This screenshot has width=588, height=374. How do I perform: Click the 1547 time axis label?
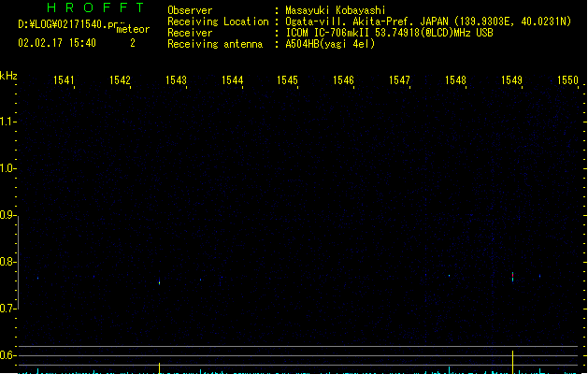click(399, 80)
